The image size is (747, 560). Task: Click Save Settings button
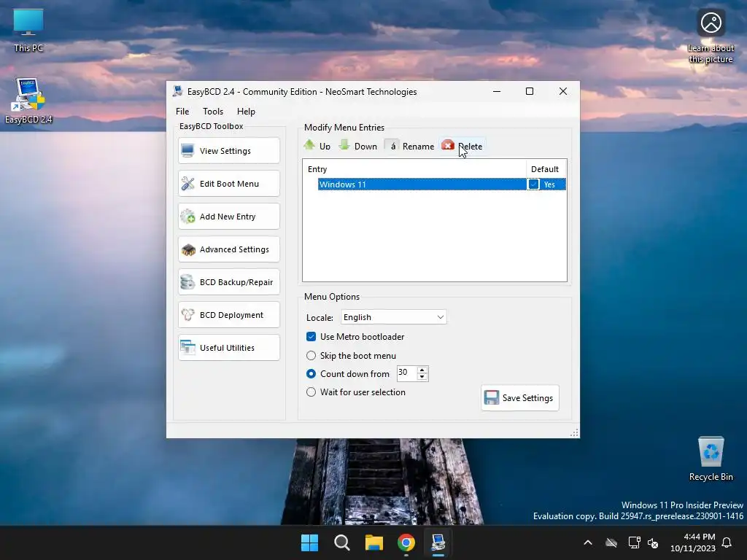(x=519, y=397)
